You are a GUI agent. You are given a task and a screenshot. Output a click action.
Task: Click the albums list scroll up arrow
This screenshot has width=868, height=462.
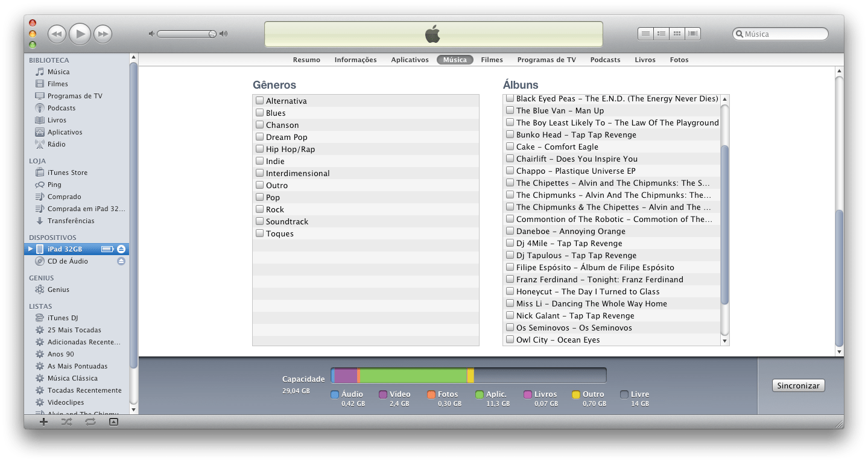click(x=724, y=99)
